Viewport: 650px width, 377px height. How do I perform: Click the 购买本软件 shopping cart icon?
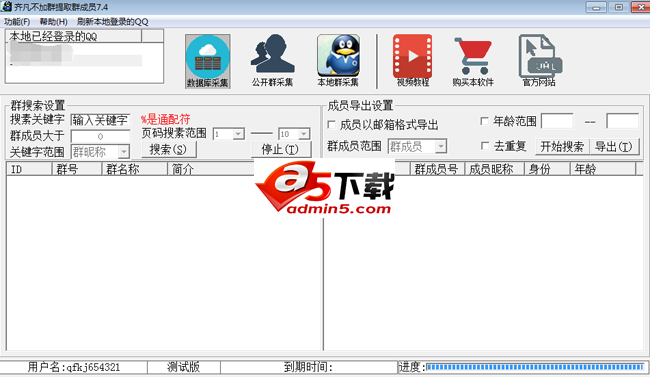473,61
